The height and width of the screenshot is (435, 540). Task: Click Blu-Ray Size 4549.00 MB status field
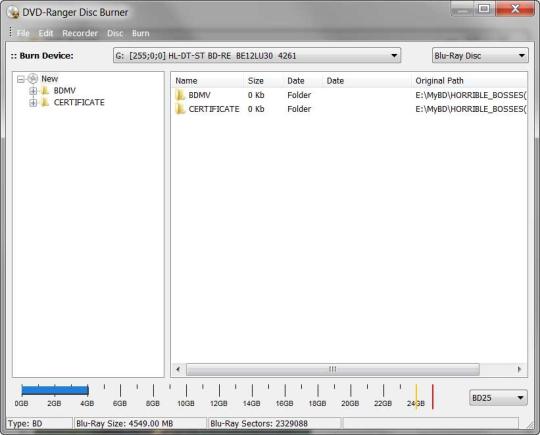point(140,423)
